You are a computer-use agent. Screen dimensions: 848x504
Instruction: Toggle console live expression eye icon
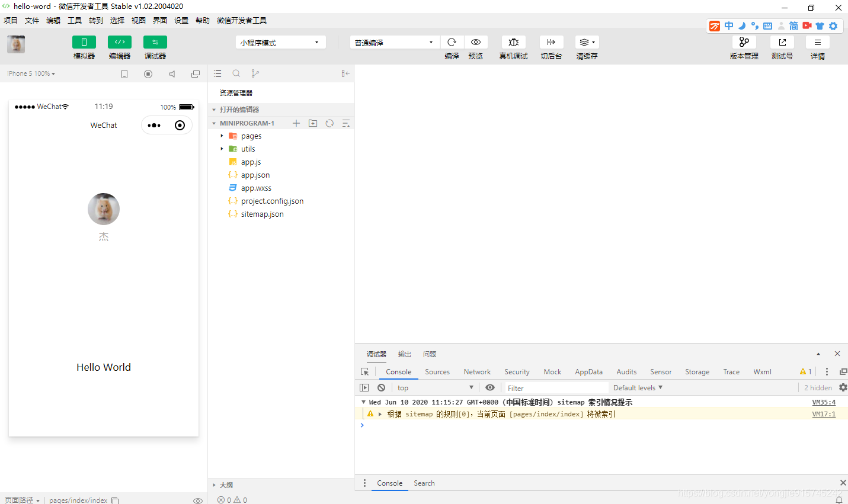pos(490,388)
